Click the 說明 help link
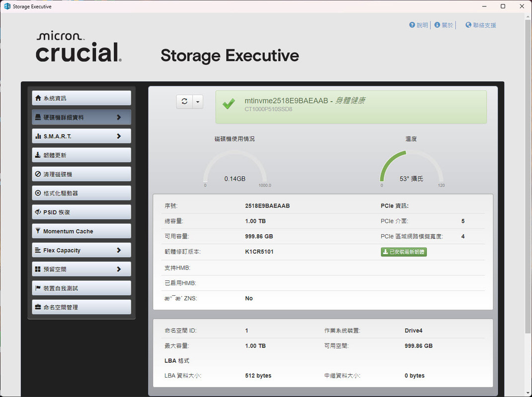This screenshot has width=532, height=397. pos(419,25)
